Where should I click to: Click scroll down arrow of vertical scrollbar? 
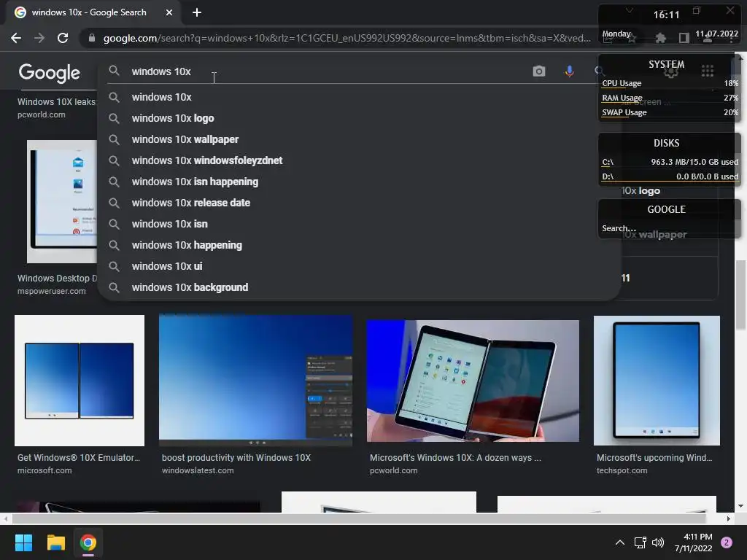pyautogui.click(x=741, y=506)
